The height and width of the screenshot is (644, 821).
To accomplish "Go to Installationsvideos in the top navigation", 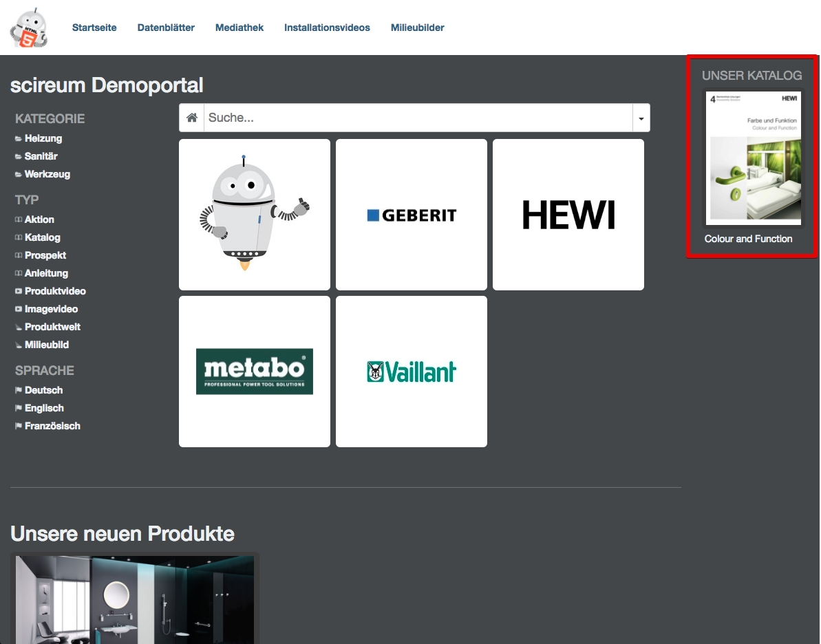I will 327,28.
